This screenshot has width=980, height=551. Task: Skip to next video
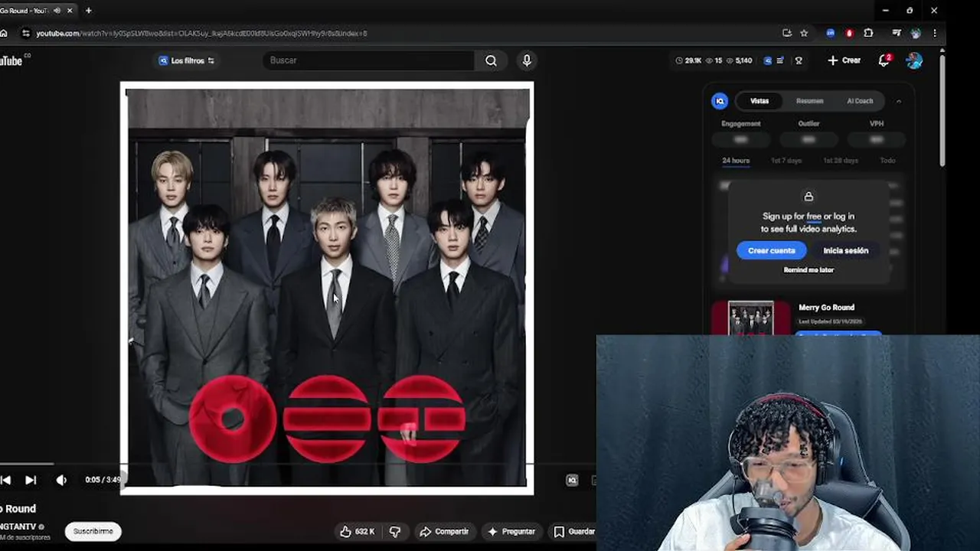click(x=31, y=480)
